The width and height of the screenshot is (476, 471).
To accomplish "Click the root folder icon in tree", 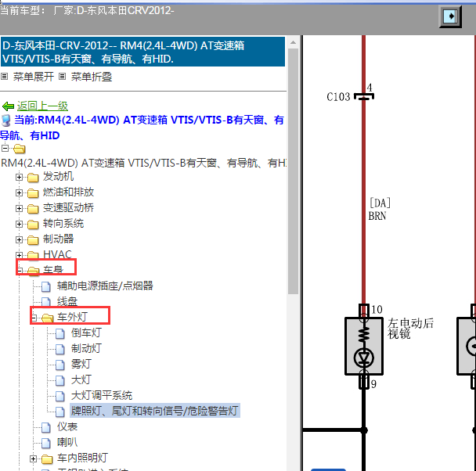I will point(19,149).
